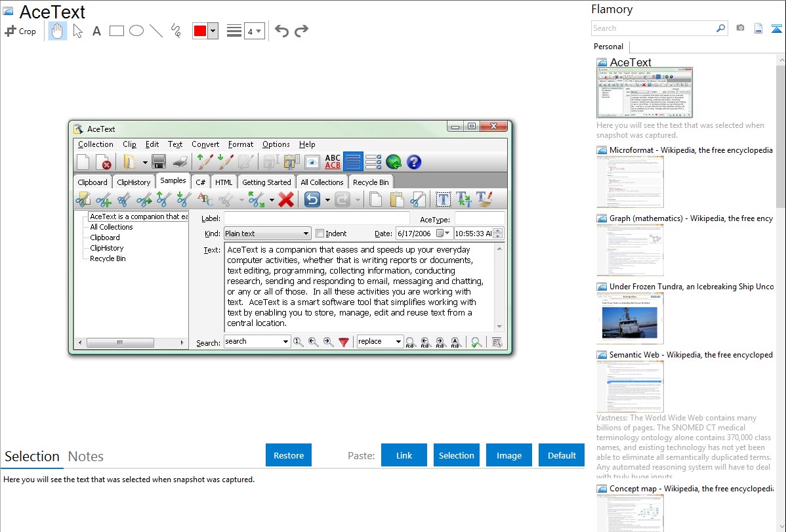Image resolution: width=786 pixels, height=532 pixels.
Task: Click the Label input field
Action: pos(316,218)
